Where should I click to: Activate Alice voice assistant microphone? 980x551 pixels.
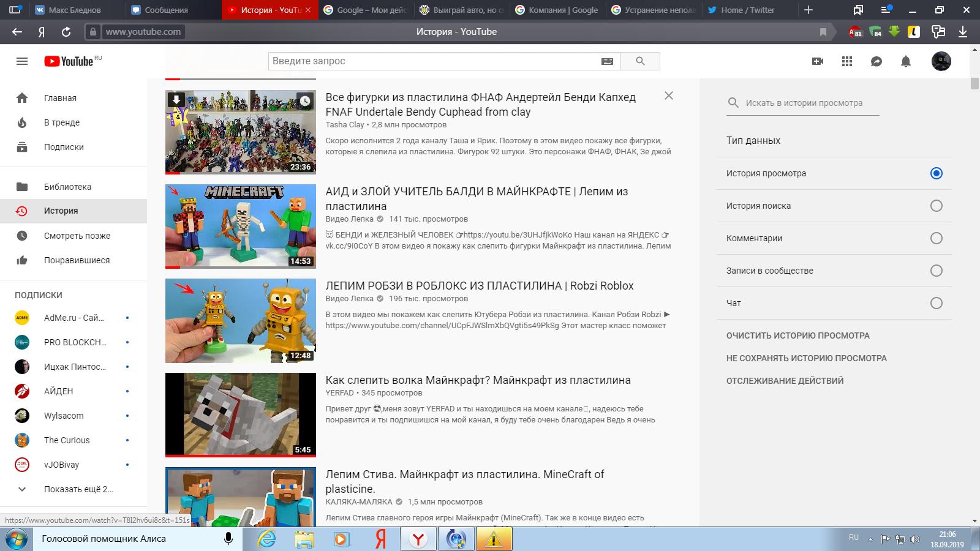point(228,539)
